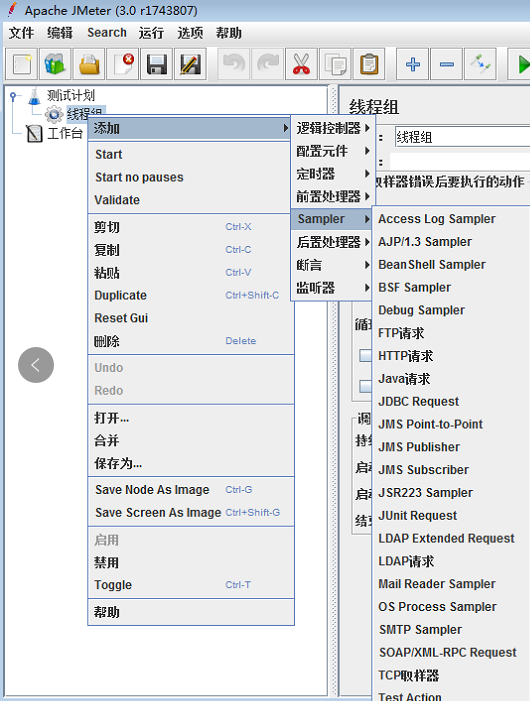530x701 pixels.
Task: Choose Save Node As Image
Action: pyautogui.click(x=191, y=490)
